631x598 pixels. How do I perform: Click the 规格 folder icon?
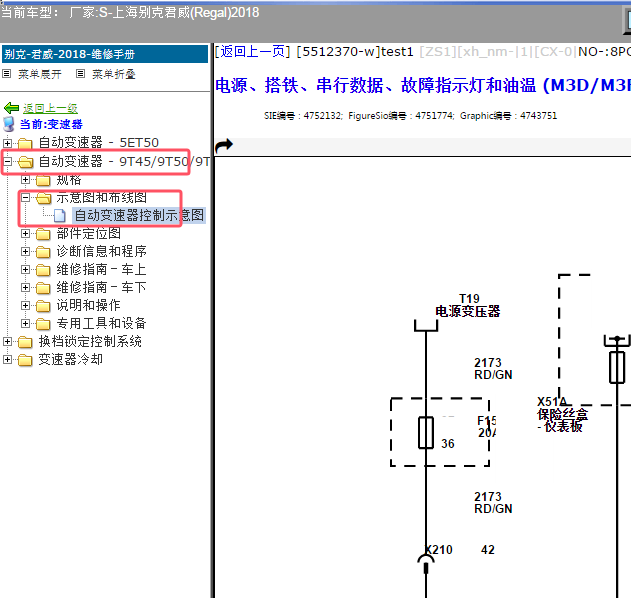point(43,180)
